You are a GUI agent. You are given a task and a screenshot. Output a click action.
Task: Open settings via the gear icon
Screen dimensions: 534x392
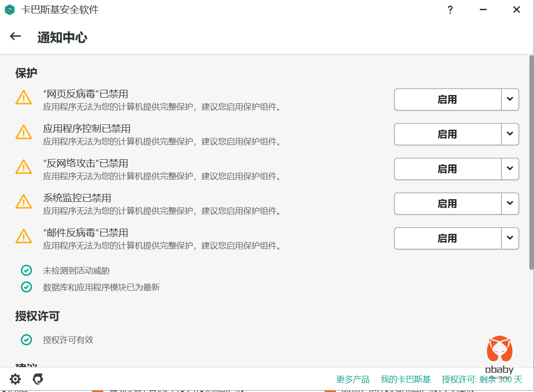pos(15,380)
